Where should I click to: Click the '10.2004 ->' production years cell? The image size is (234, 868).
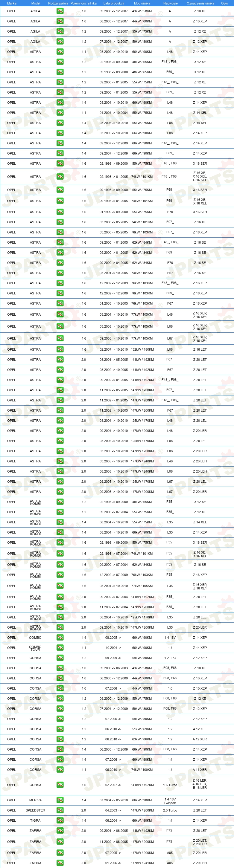113,647
